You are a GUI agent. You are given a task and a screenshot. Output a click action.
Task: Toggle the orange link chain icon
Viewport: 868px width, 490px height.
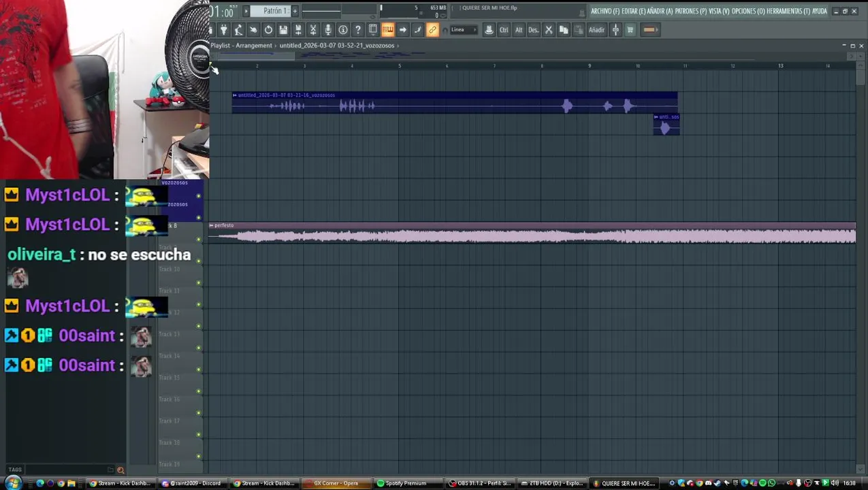pos(432,30)
